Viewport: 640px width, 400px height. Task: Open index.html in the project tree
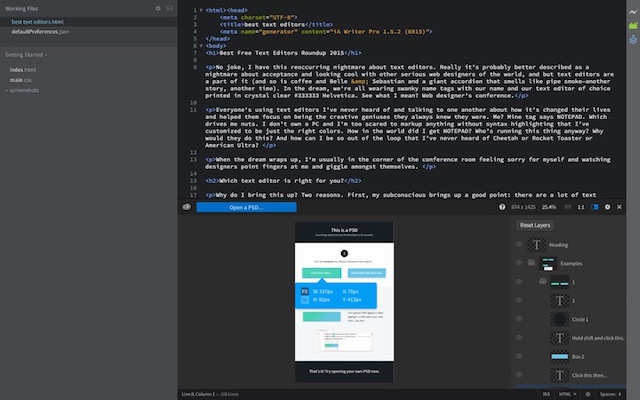click(x=23, y=70)
